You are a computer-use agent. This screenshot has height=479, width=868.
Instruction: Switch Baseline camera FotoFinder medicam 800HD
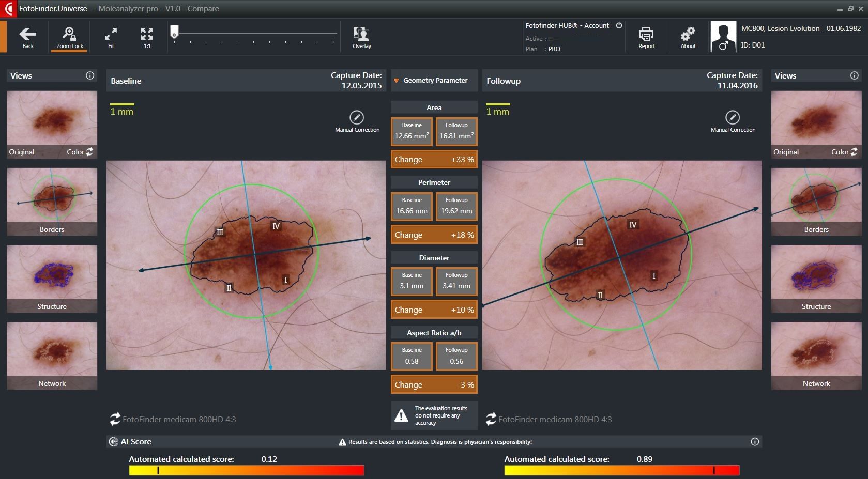point(115,419)
